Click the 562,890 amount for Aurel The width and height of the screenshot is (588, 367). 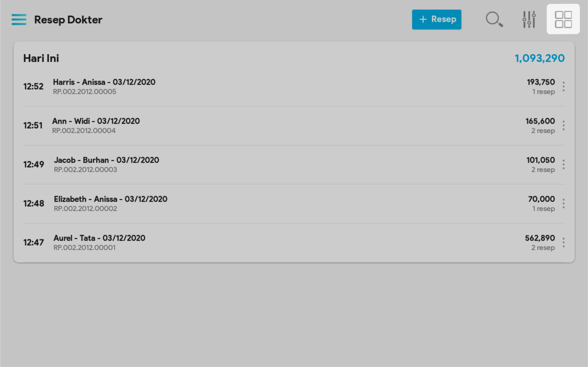(540, 238)
